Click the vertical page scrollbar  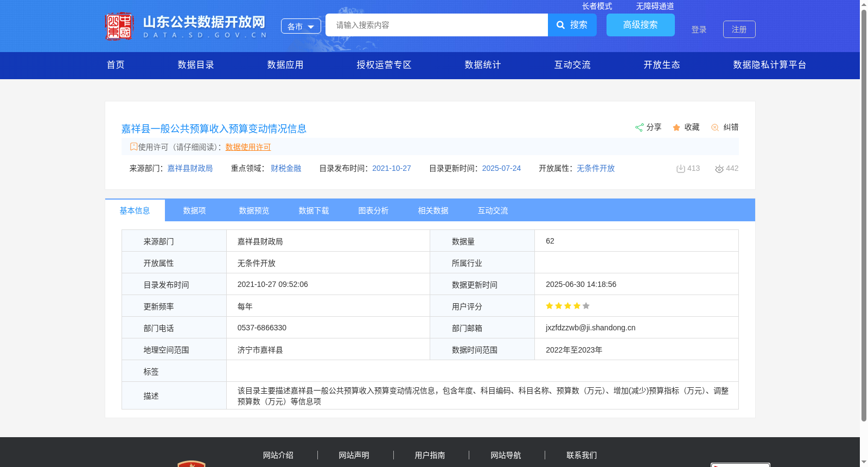864,215
